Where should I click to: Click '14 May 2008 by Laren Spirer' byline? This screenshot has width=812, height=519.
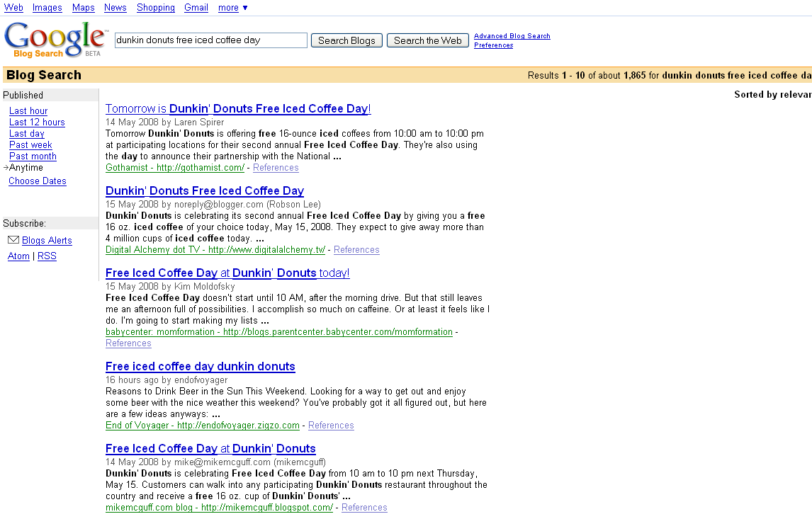[164, 122]
